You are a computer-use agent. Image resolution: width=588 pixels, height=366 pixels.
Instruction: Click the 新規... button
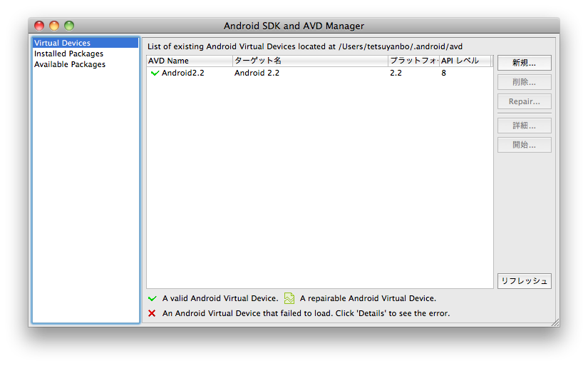(x=525, y=63)
